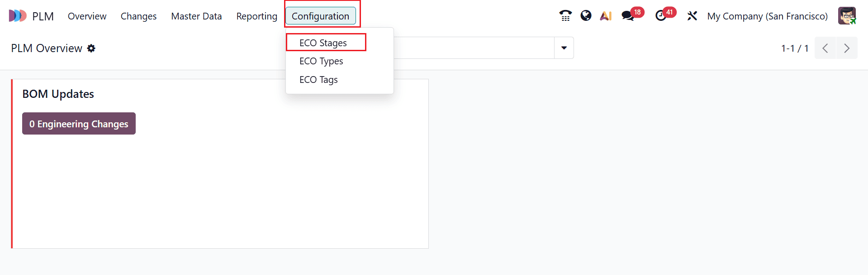Open the user profile avatar
This screenshot has height=275, width=868.
click(847, 15)
